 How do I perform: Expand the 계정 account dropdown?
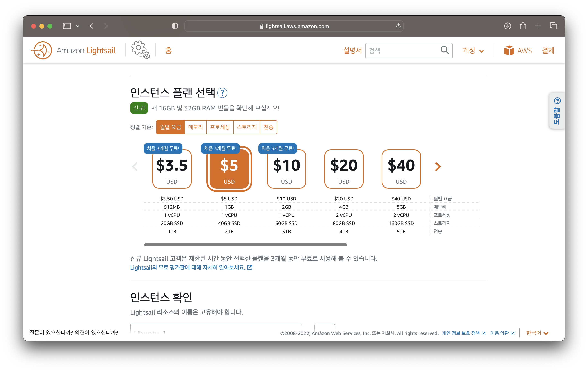tap(473, 51)
